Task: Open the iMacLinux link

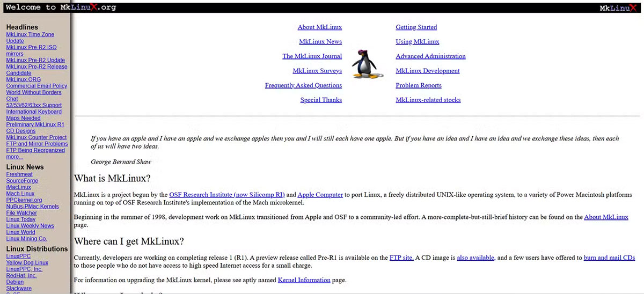Action: pos(19,187)
